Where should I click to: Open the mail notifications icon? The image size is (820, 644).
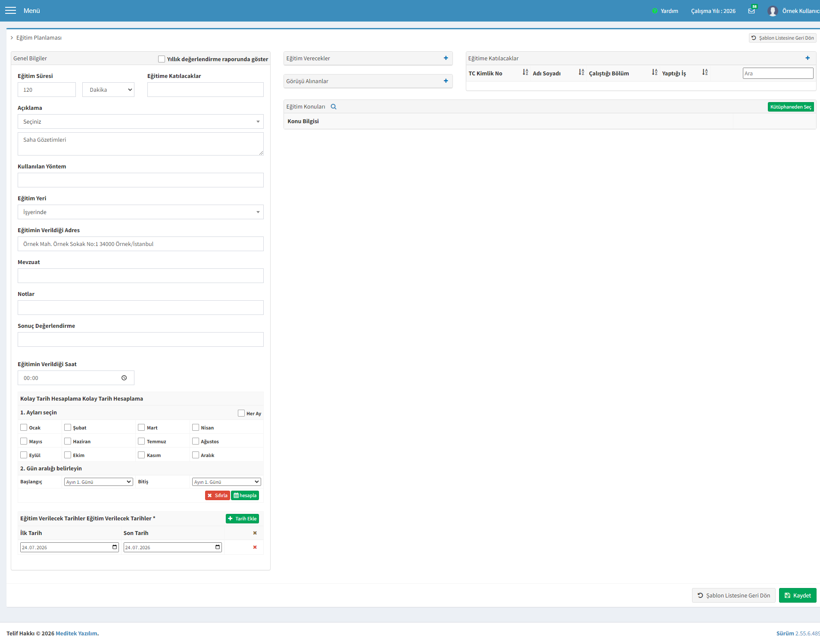tap(751, 11)
